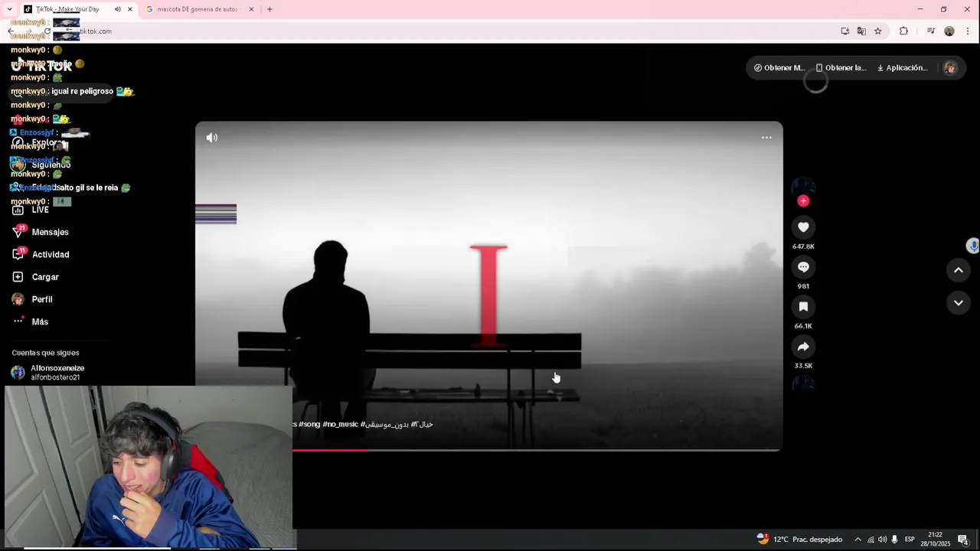Open the tab search dropdown arrow
980x551 pixels.
pyautogui.click(x=9, y=9)
